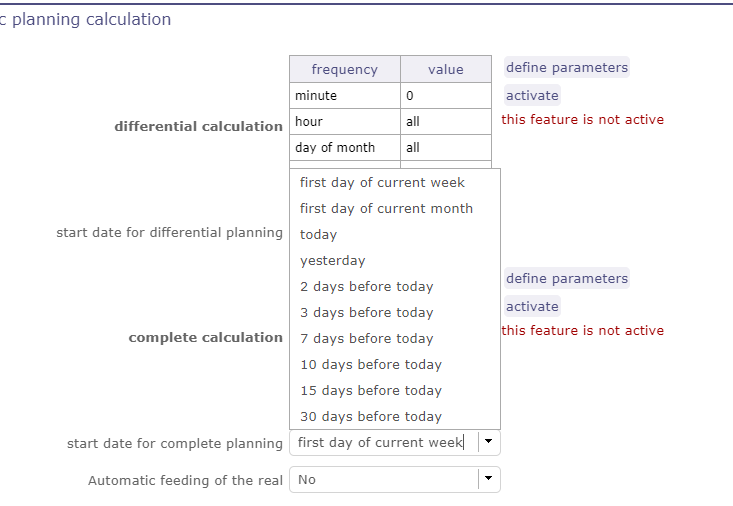The image size is (733, 506).
Task: Activate the differential calculation feature
Action: tap(532, 96)
